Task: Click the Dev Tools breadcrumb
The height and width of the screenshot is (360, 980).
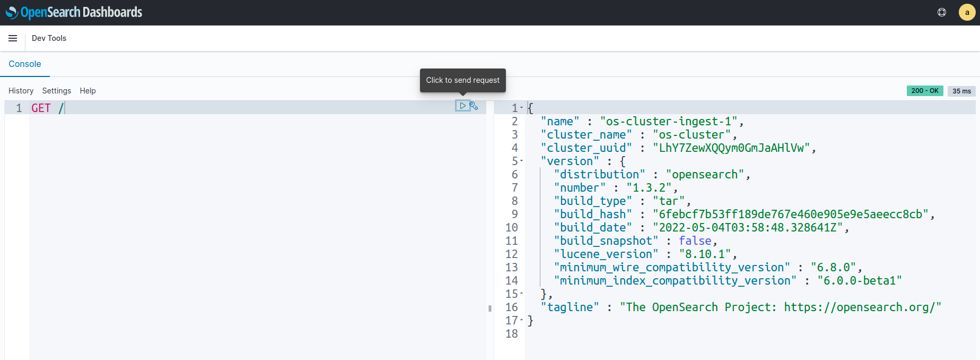Action: pyautogui.click(x=49, y=38)
